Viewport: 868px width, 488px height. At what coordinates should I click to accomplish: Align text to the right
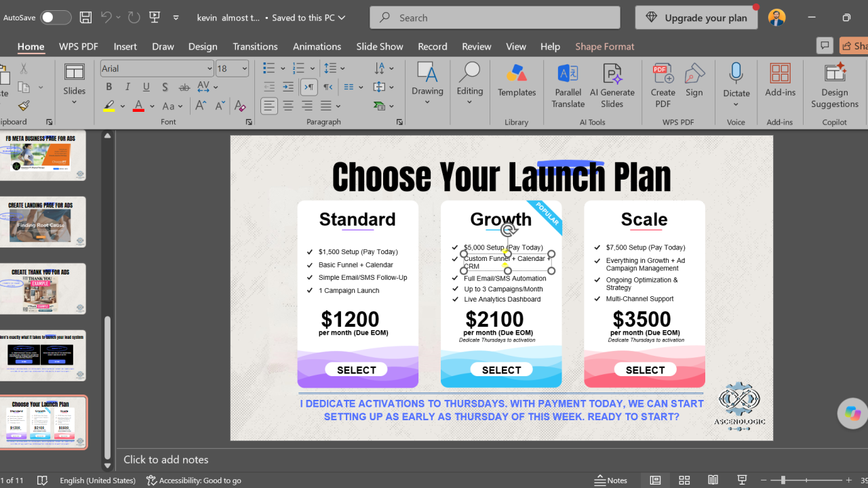307,106
